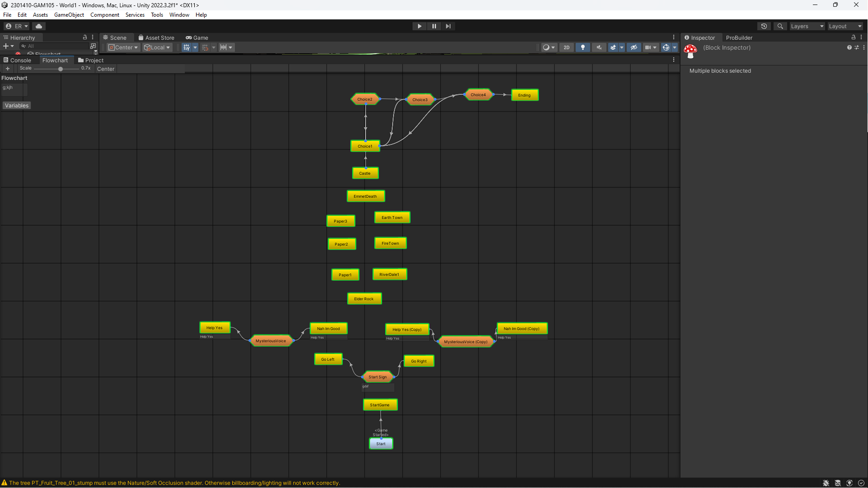Open the snap increment settings icon
This screenshot has width=868, height=488.
226,47
